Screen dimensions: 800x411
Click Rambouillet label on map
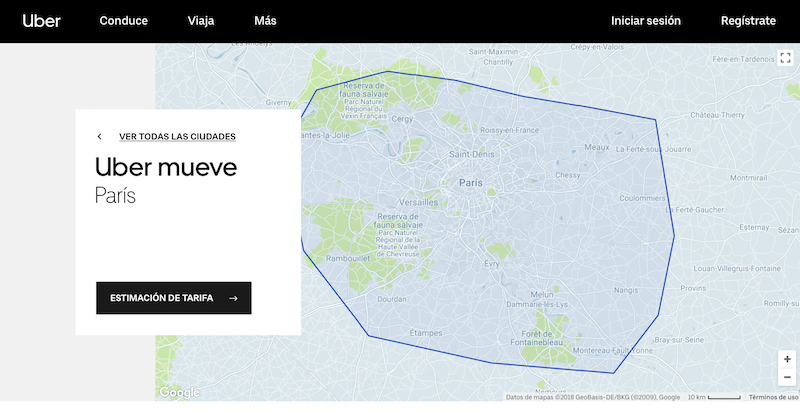(x=348, y=259)
